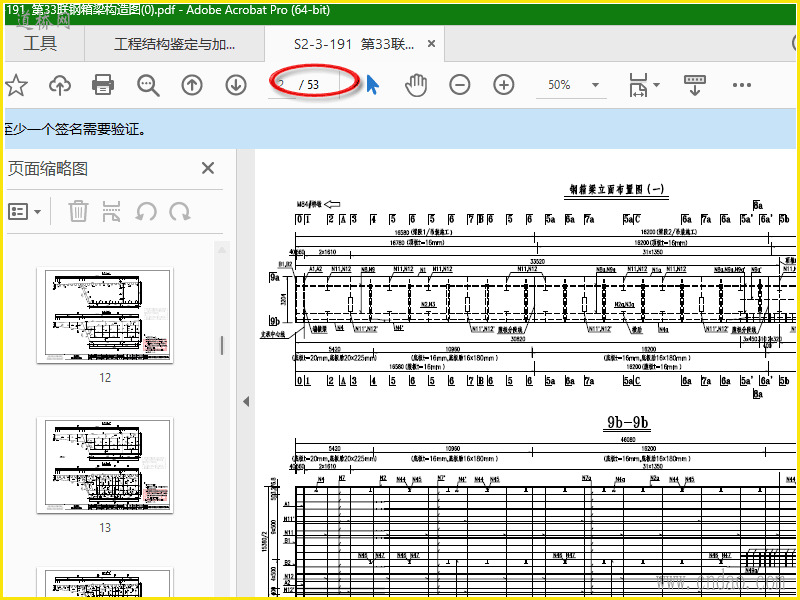Open the more tools ellipsis menu
The image size is (800, 600).
click(x=742, y=85)
